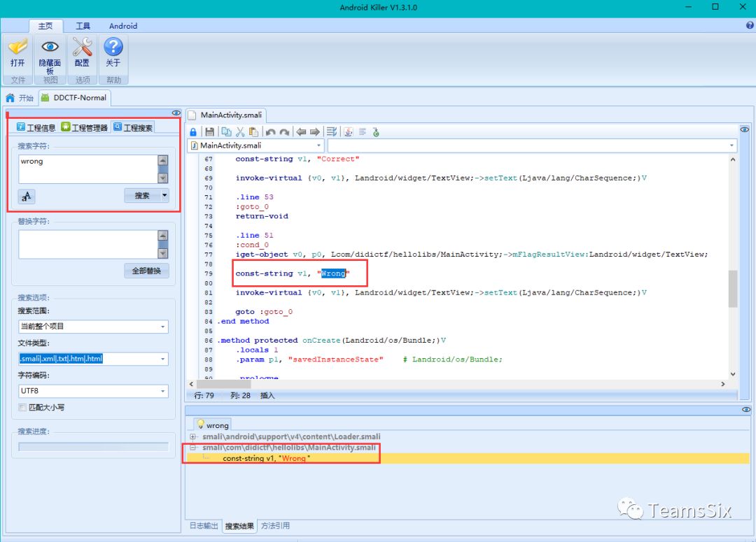Click the 关于 (About) question mark icon
The width and height of the screenshot is (756, 542).
(x=113, y=47)
